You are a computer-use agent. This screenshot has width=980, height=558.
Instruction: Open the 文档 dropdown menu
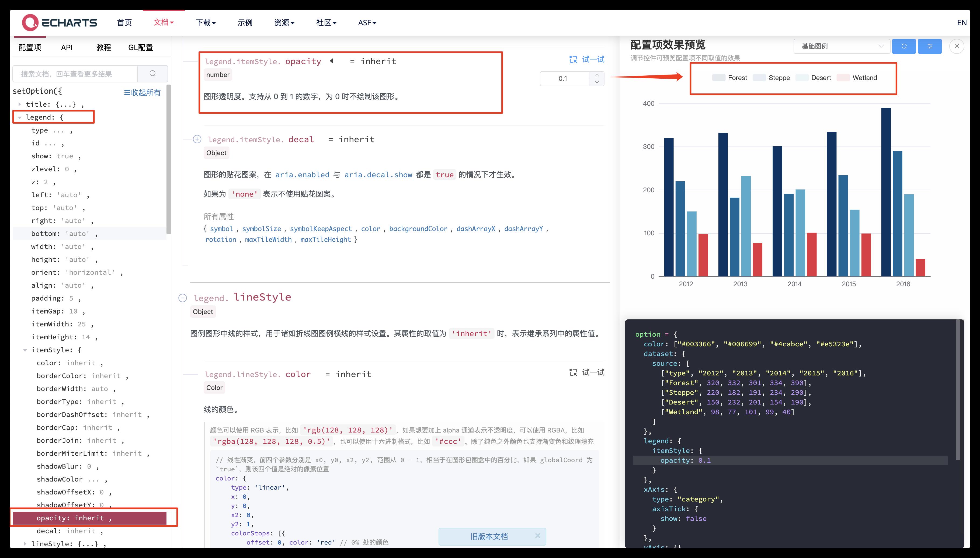pos(164,22)
